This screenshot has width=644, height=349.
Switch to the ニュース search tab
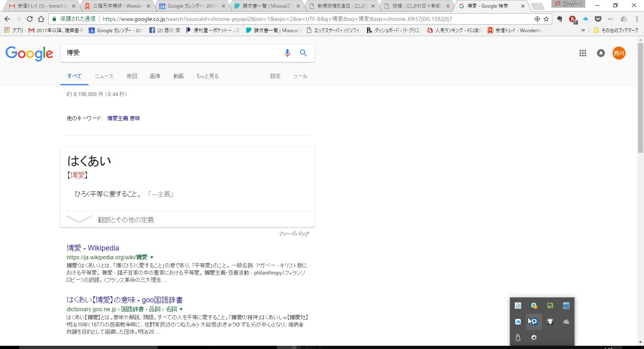coord(104,76)
